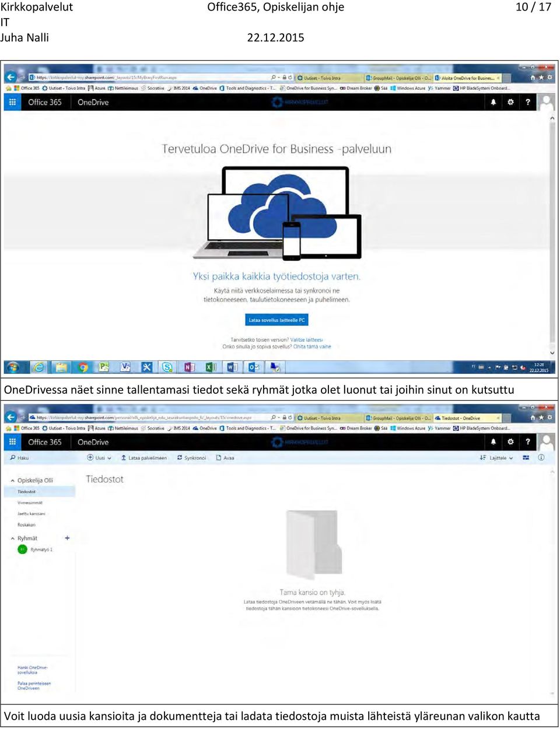The image size is (560, 729).
Task: Open app launcher grid in lower screenshot
Action: tap(12, 442)
